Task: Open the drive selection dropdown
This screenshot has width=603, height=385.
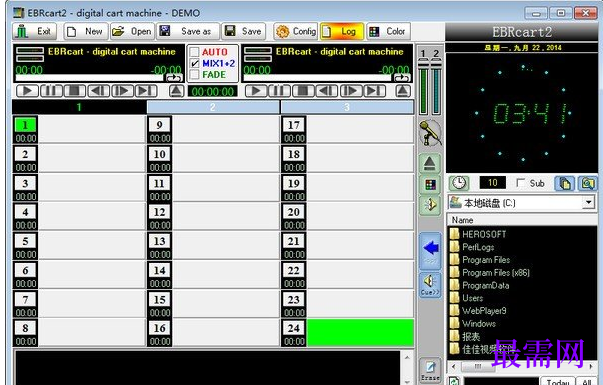Action: (x=588, y=202)
